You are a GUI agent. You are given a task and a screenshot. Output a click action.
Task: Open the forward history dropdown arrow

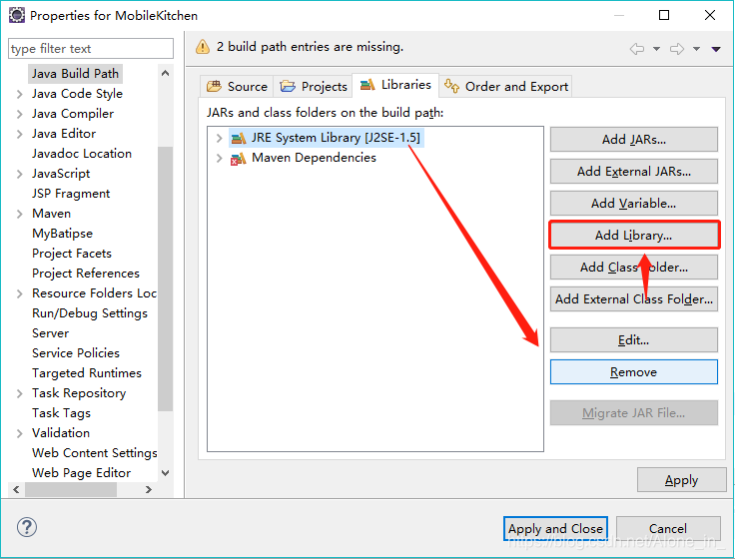click(697, 49)
